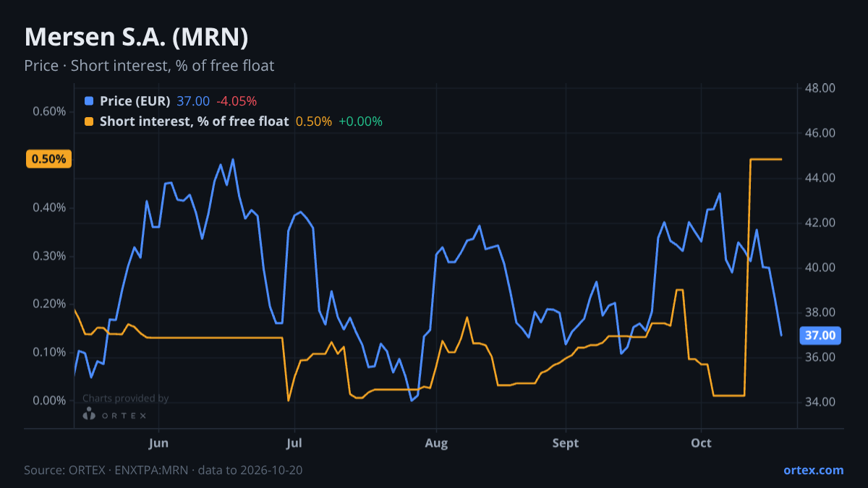Click the Mersen S.A. (MRN) title
The height and width of the screenshot is (488, 868).
pos(137,38)
